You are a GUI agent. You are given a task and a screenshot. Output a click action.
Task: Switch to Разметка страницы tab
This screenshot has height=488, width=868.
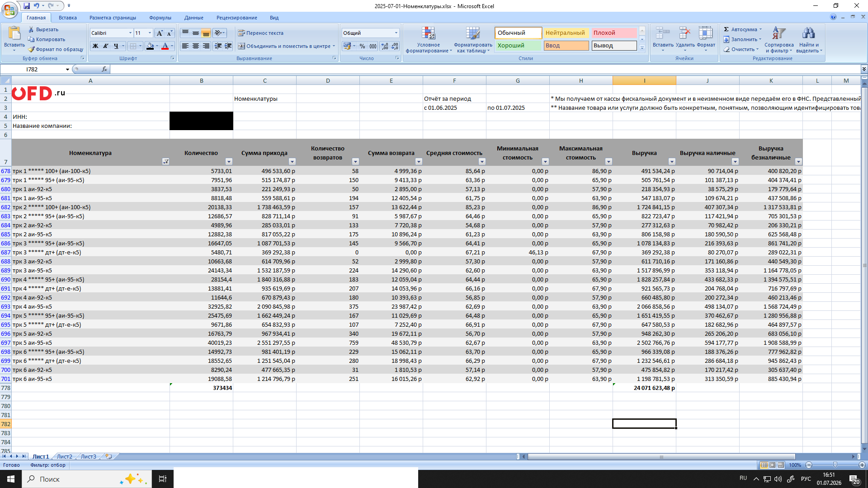[x=113, y=18]
